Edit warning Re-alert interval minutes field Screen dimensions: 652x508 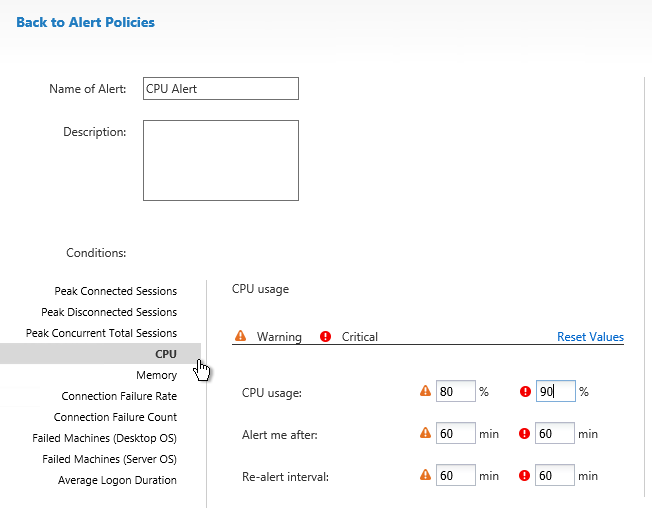pyautogui.click(x=455, y=475)
